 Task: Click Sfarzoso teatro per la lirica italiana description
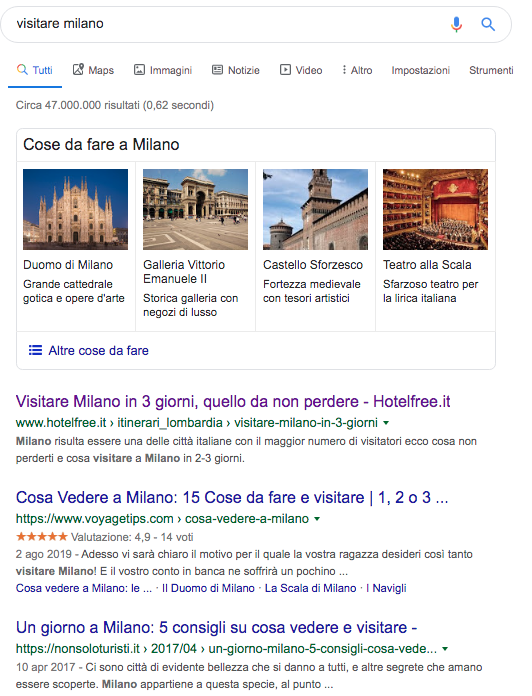tap(431, 291)
